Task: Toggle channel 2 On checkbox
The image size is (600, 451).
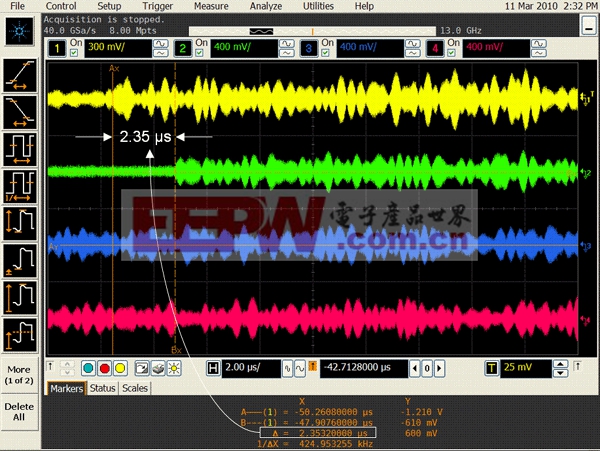Action: (199, 53)
